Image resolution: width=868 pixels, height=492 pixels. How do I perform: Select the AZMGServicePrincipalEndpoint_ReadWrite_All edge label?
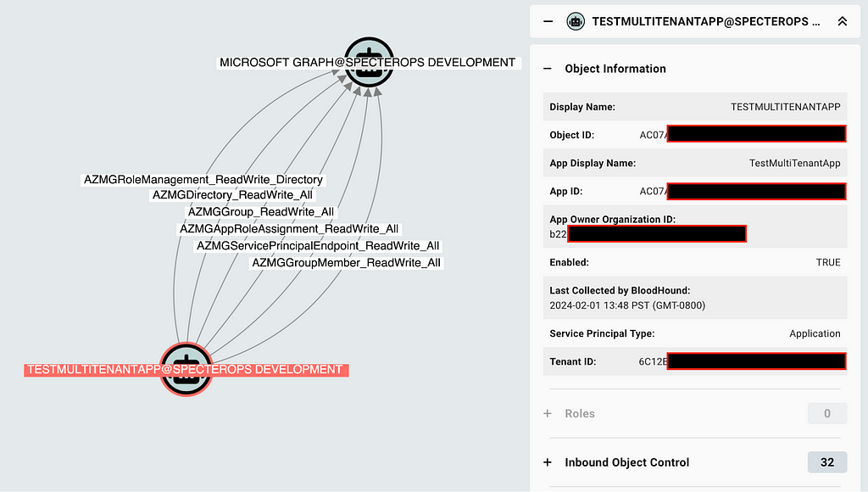[318, 245]
